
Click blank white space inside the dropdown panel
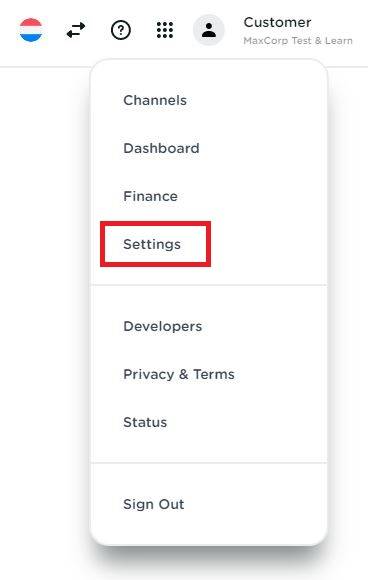[274, 196]
